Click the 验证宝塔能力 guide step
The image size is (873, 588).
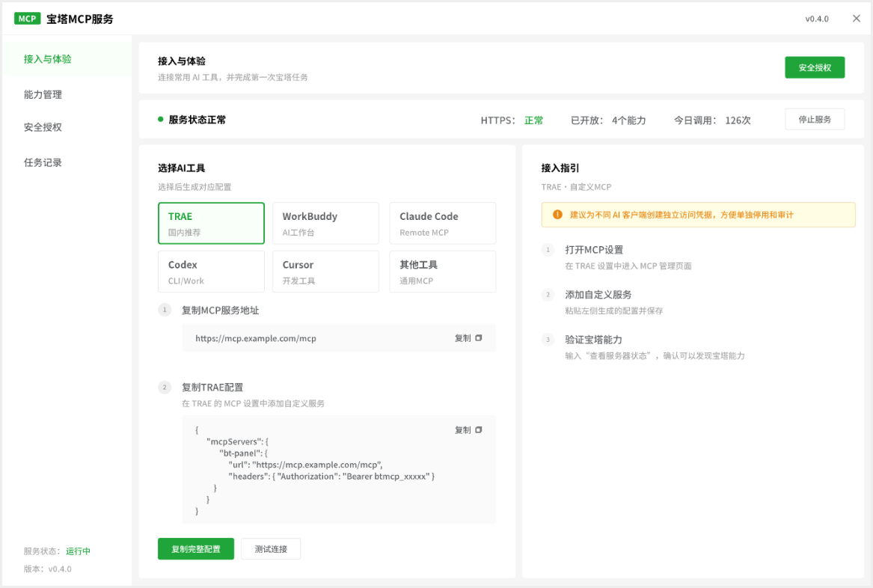click(x=593, y=340)
